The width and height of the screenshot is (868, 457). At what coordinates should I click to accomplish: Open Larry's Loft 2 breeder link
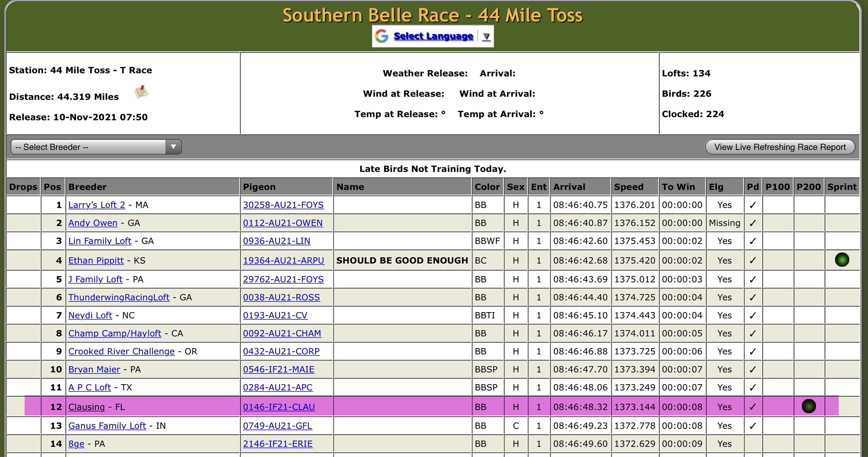click(x=97, y=205)
